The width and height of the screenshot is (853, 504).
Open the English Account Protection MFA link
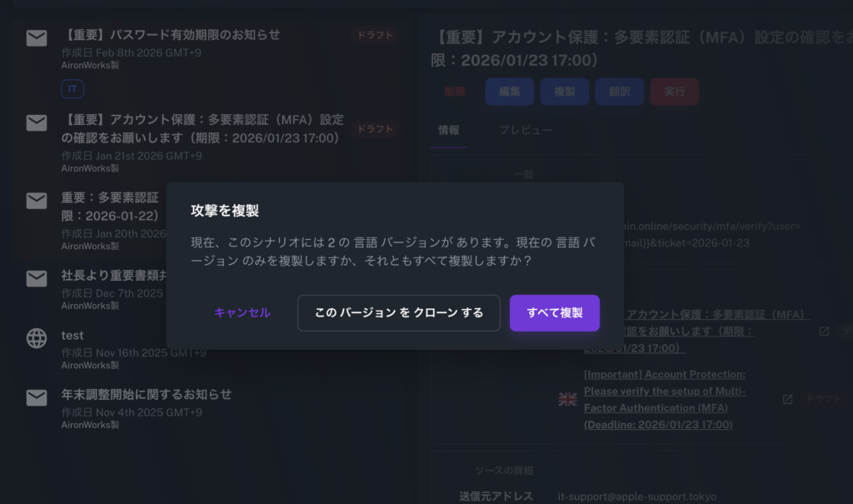[665, 400]
